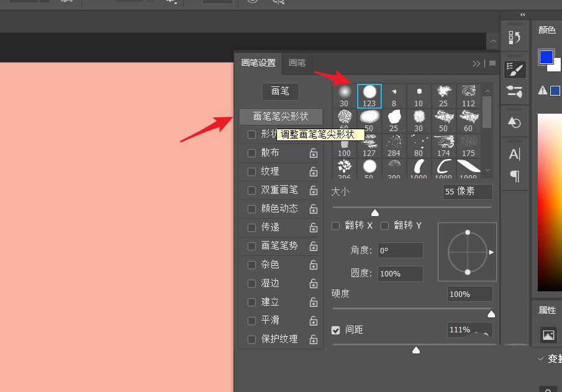Click the Brush Pose lock icon
Screen dimensions: 562x392
[x=314, y=246]
